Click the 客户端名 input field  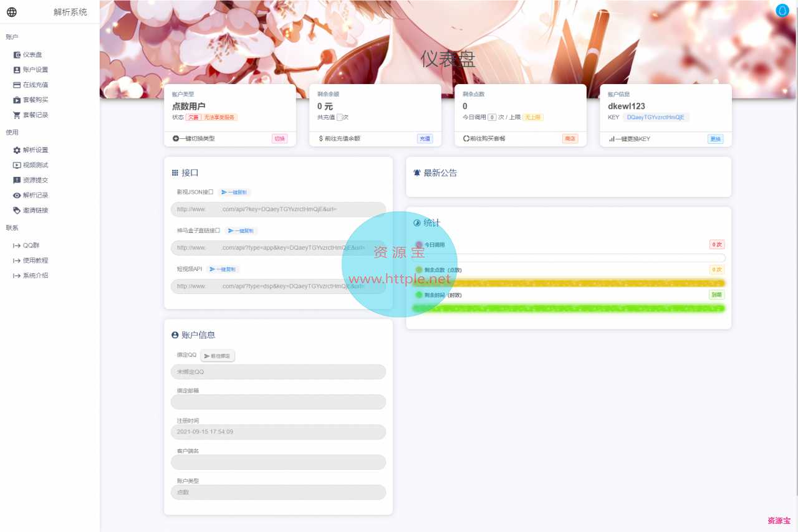278,462
